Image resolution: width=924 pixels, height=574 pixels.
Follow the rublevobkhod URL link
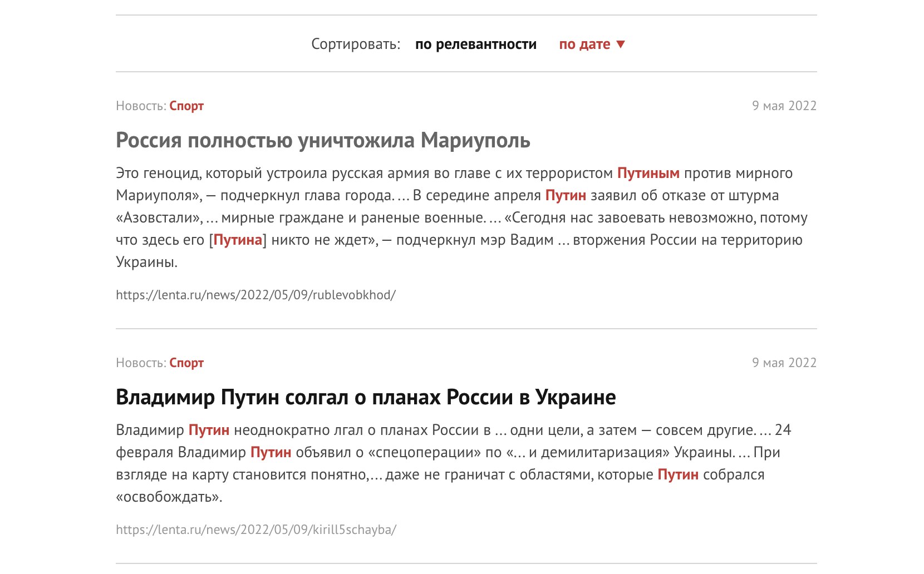pos(255,295)
